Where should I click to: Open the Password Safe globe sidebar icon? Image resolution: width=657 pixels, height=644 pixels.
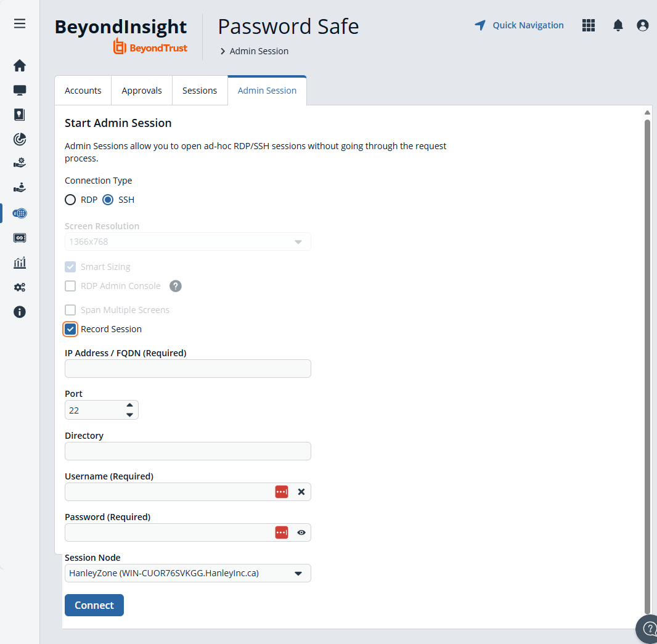[20, 213]
